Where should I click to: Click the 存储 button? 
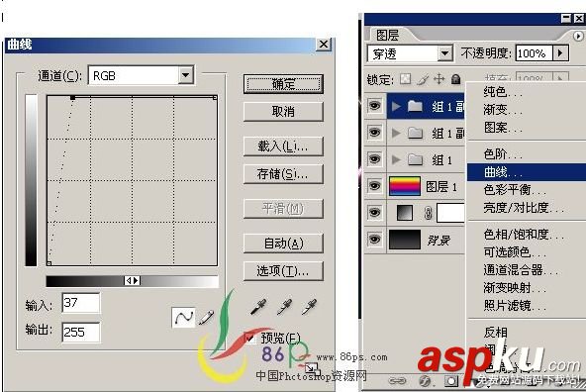pos(283,174)
